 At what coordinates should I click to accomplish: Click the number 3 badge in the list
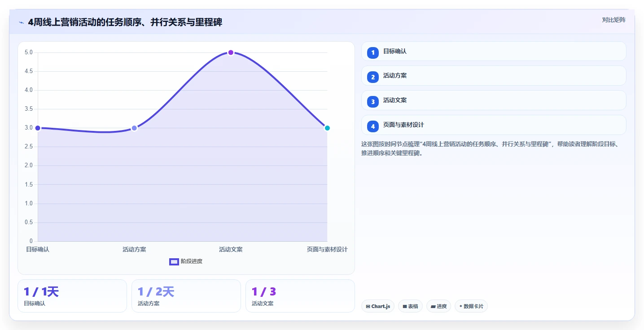click(372, 102)
